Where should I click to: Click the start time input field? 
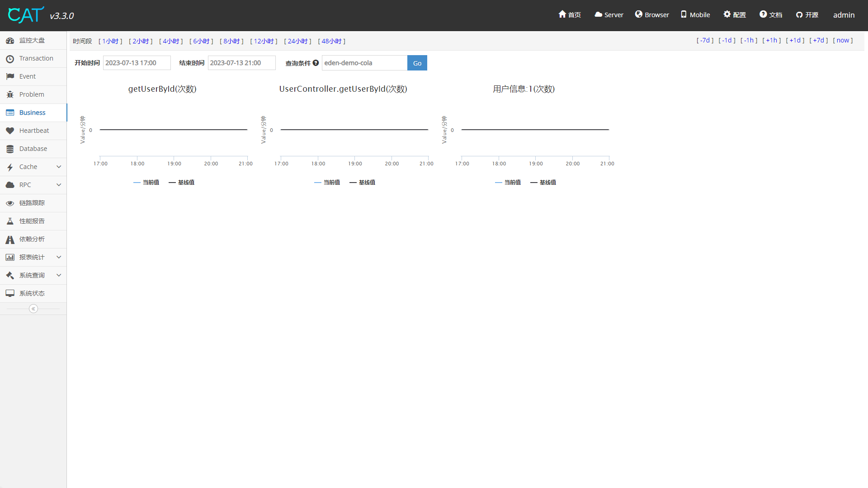[137, 63]
